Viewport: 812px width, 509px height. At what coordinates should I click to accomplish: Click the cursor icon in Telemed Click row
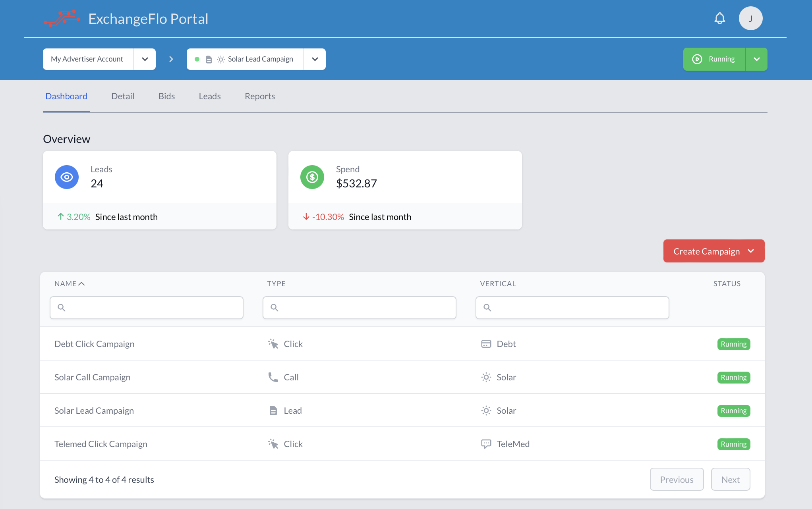tap(273, 444)
